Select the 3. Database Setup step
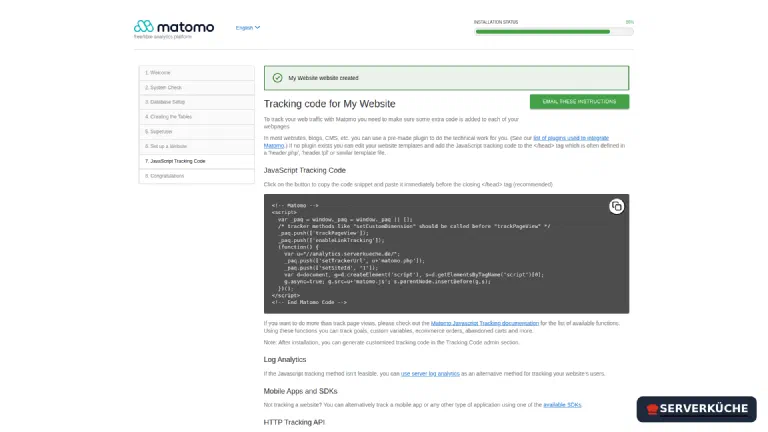The width and height of the screenshot is (768, 432). click(196, 102)
